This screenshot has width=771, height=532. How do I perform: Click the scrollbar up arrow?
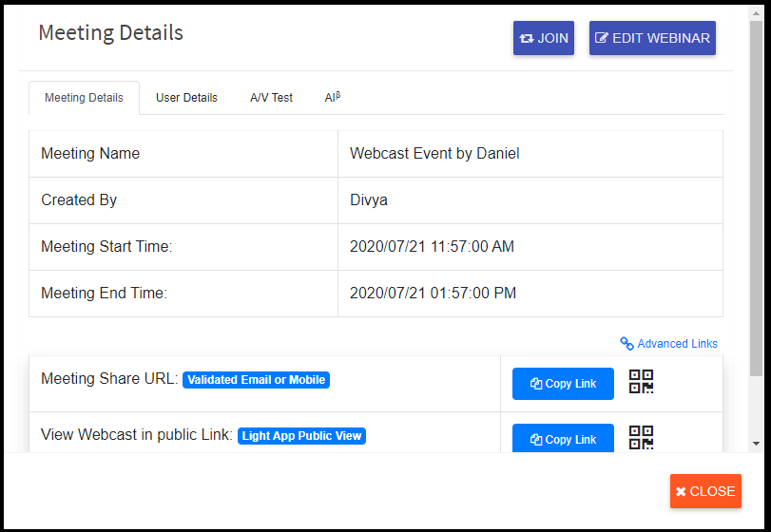(x=756, y=13)
